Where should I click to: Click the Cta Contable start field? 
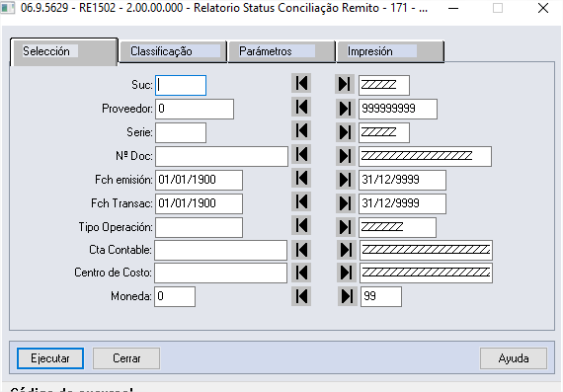tap(221, 250)
